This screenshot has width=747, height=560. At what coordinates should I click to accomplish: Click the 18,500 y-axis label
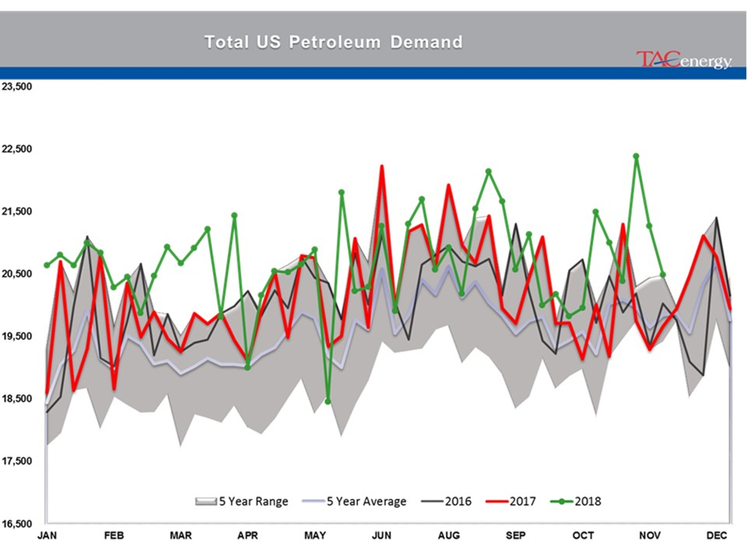(17, 399)
